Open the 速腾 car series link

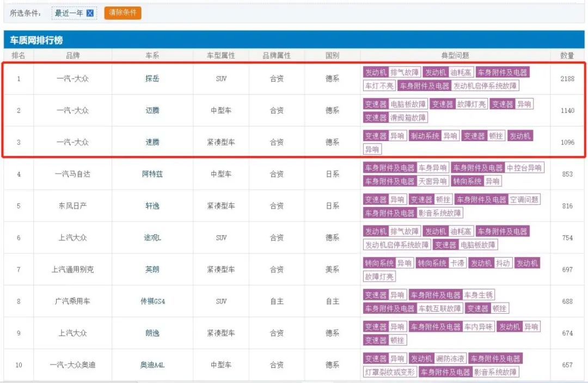pyautogui.click(x=152, y=142)
